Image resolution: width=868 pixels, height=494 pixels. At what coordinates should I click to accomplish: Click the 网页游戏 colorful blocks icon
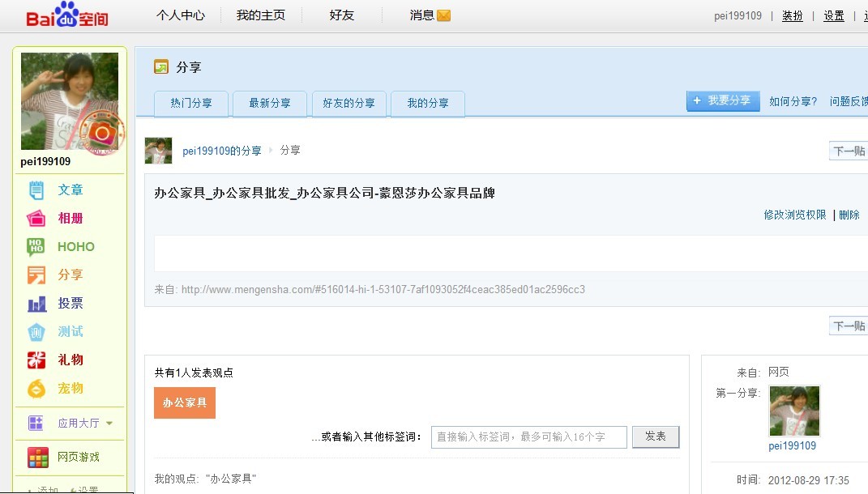[x=37, y=458]
